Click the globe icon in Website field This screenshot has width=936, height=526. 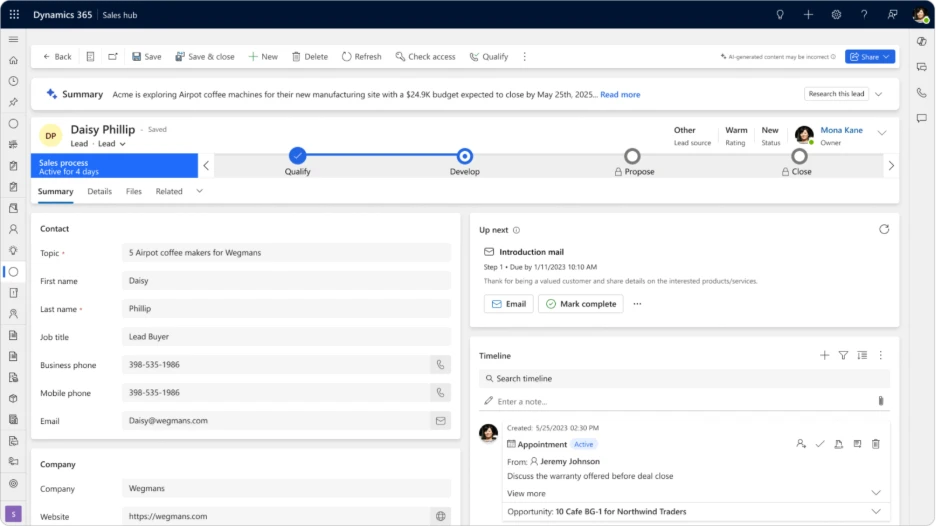[439, 516]
